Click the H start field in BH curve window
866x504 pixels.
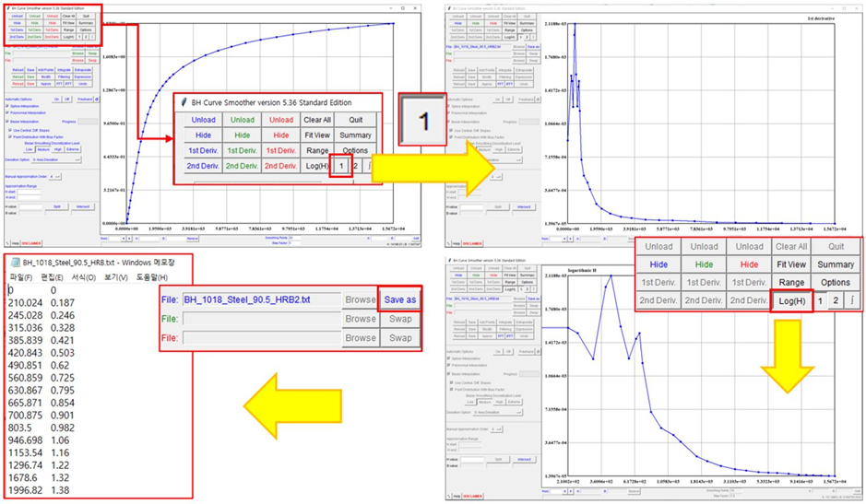pos(29,192)
